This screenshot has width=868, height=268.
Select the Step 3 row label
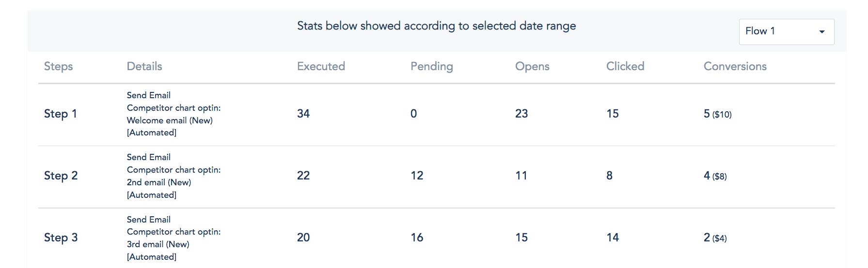(x=61, y=238)
